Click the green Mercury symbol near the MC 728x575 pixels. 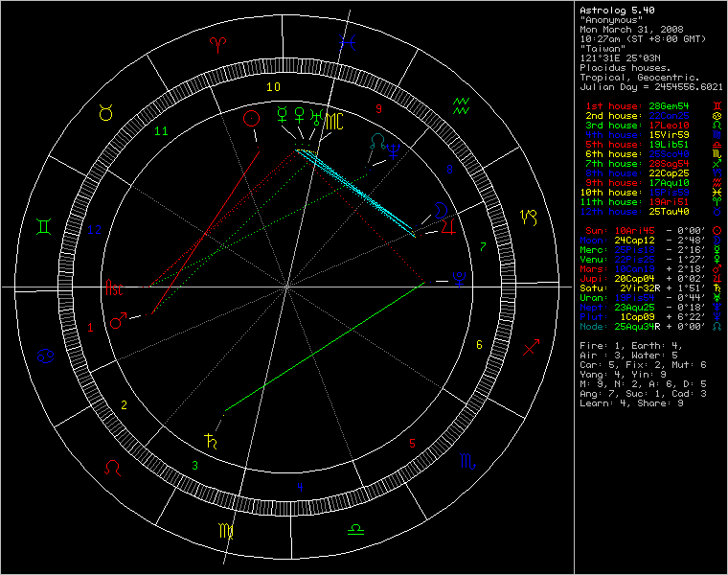[282, 115]
